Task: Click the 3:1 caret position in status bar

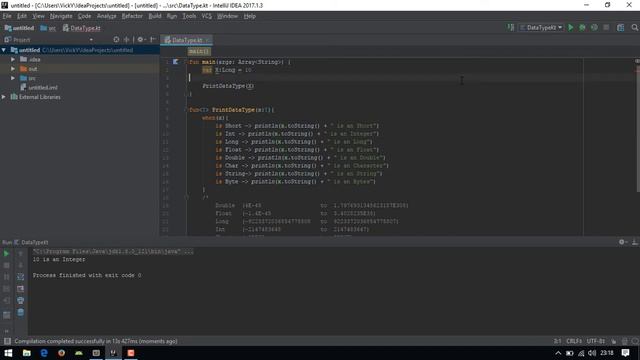Action: click(558, 341)
